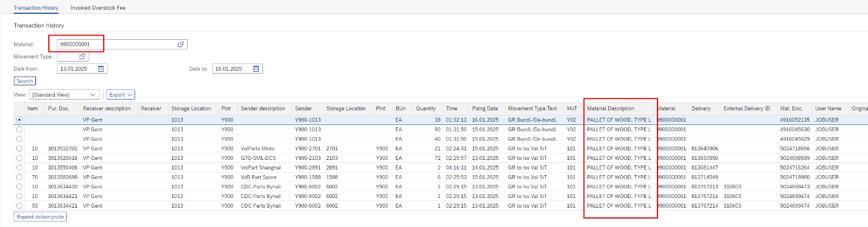868x227 pixels.
Task: Select radio button for VolPart Shanghai row
Action: 19,167
